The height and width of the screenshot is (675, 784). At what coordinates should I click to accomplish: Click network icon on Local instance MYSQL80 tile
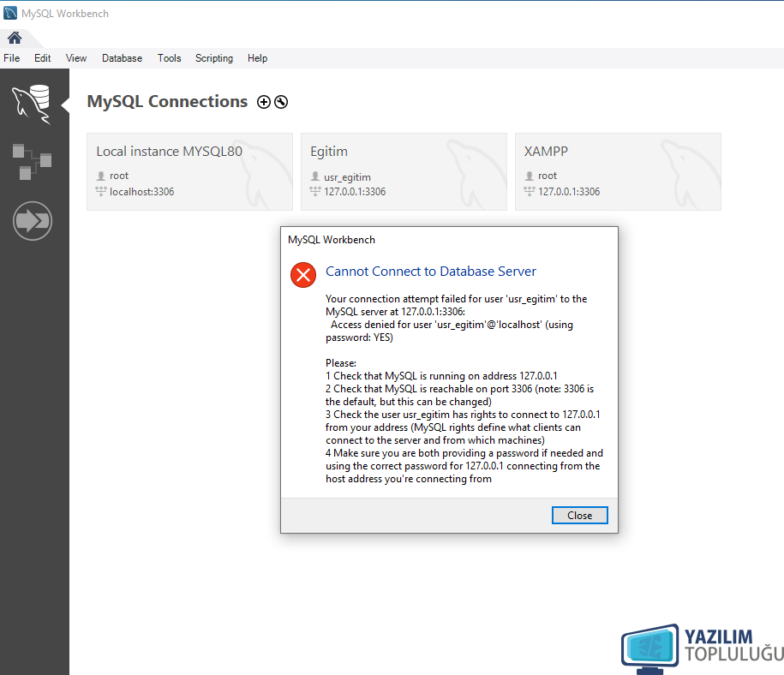[x=101, y=191]
